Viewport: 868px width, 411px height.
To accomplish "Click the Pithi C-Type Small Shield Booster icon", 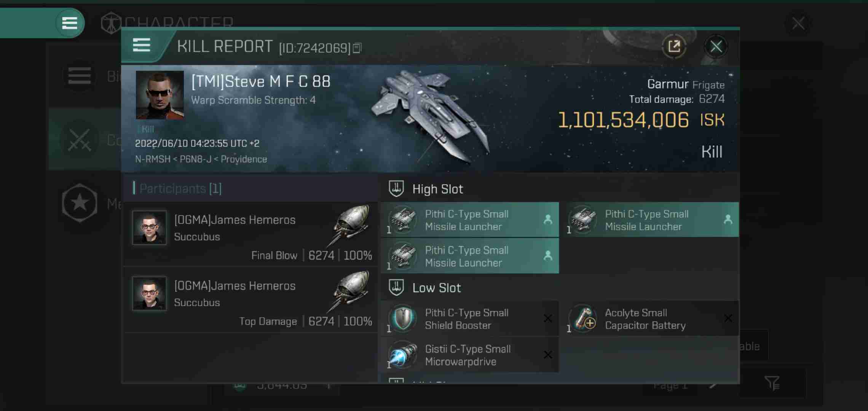I will tap(402, 319).
